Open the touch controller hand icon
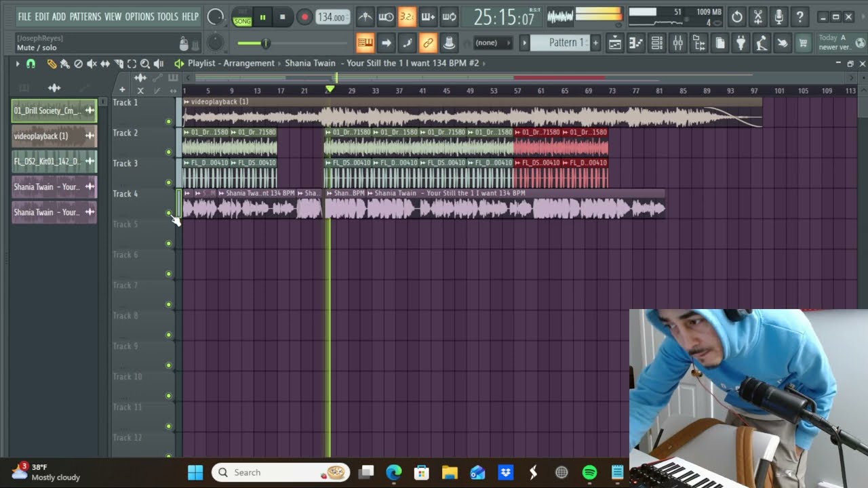The width and height of the screenshot is (868, 488). (783, 43)
